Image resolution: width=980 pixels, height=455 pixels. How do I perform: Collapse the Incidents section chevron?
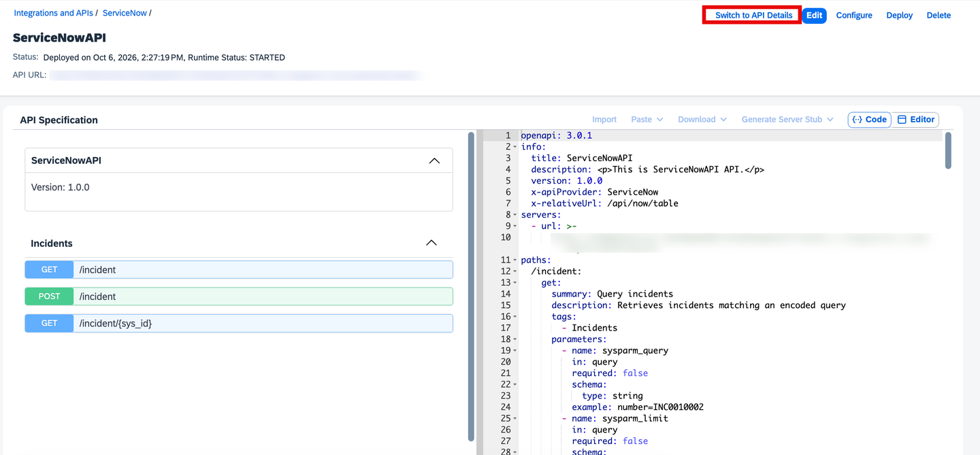[431, 243]
